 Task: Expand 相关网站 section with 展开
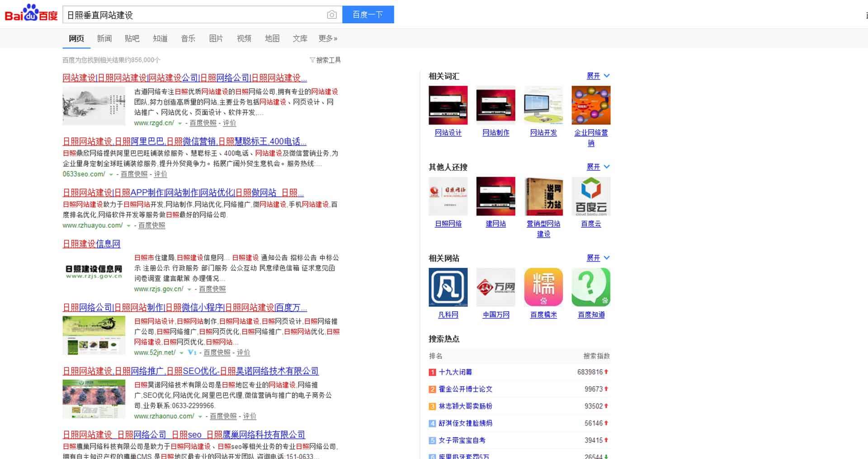pos(598,258)
